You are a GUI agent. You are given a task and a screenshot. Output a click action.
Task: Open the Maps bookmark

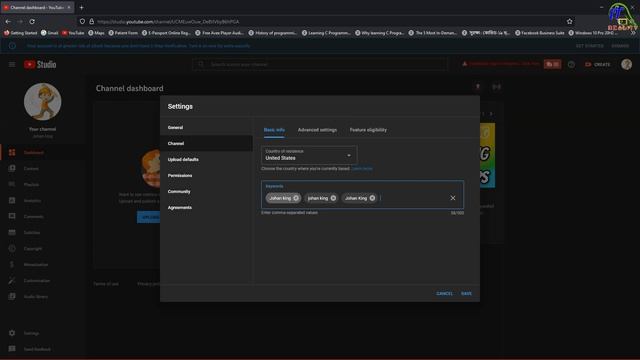[x=96, y=33]
